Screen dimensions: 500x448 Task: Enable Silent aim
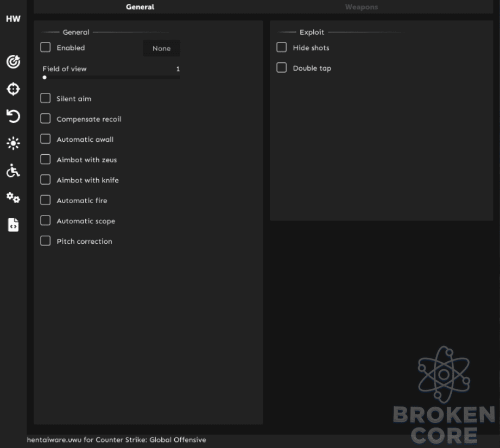click(46, 98)
